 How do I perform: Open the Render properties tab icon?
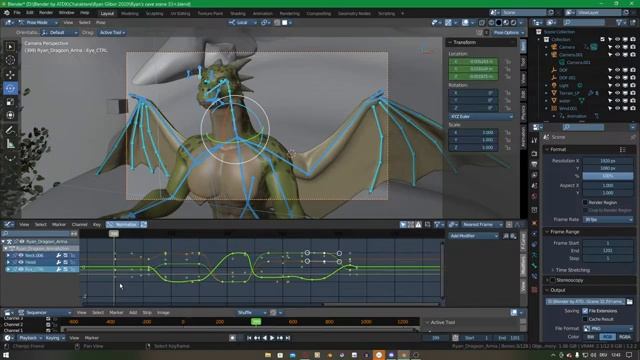(x=534, y=153)
